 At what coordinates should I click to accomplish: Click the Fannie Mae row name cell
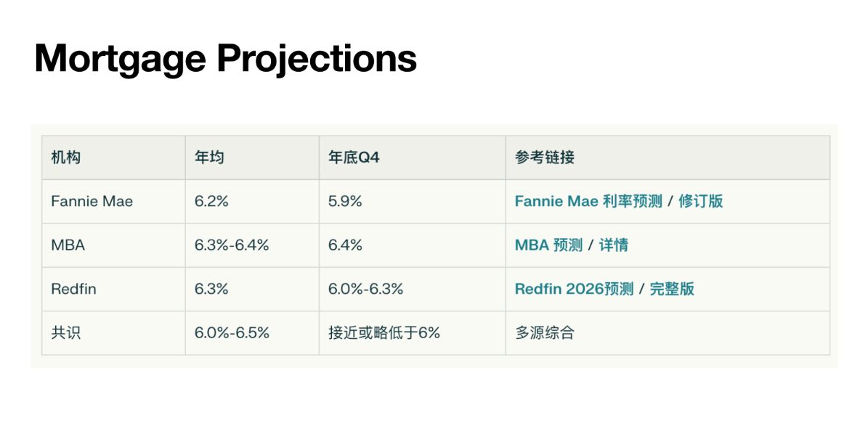113,201
